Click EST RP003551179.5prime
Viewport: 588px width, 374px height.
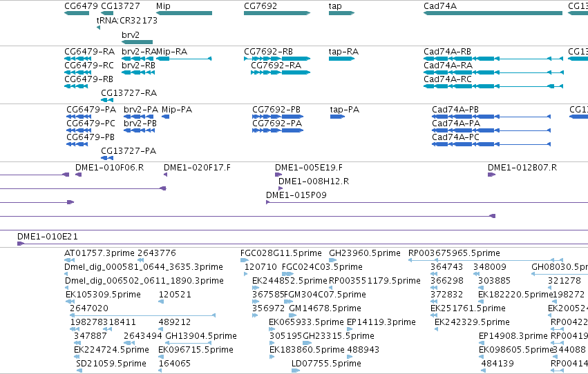point(331,288)
